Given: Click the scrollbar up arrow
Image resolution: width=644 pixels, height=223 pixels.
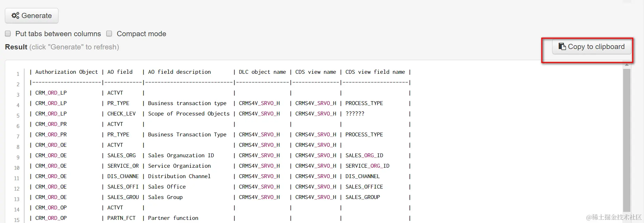Looking at the screenshot, I should click(x=627, y=65).
